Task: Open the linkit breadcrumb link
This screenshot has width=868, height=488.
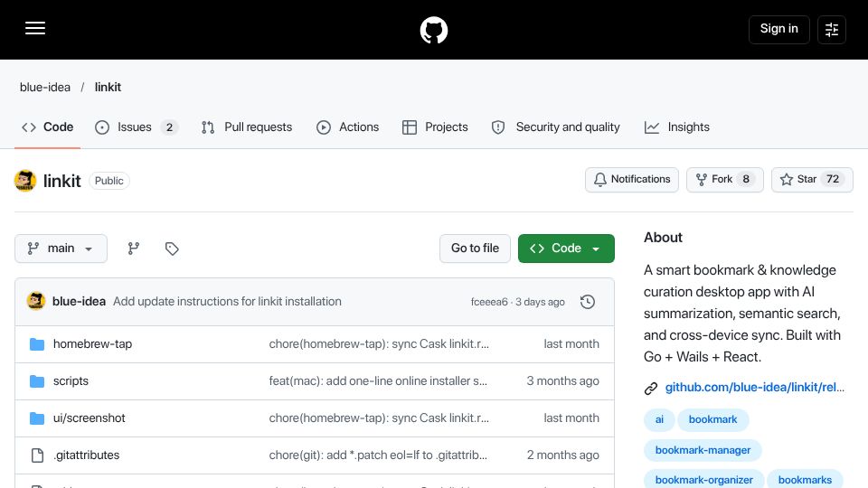Action: click(108, 88)
